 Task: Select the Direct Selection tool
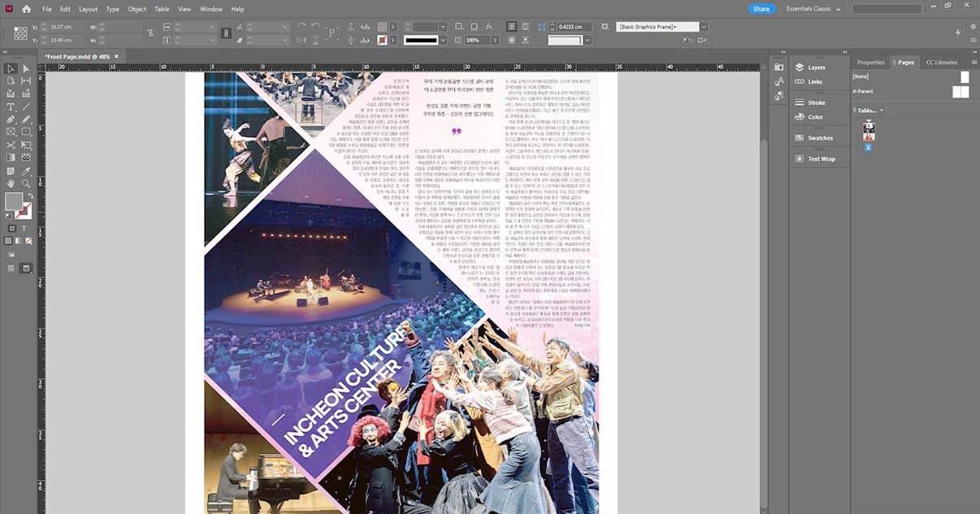pos(26,69)
